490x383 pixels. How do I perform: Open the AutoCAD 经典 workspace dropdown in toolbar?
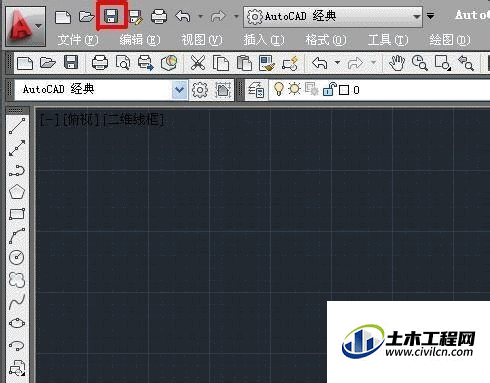pos(179,90)
